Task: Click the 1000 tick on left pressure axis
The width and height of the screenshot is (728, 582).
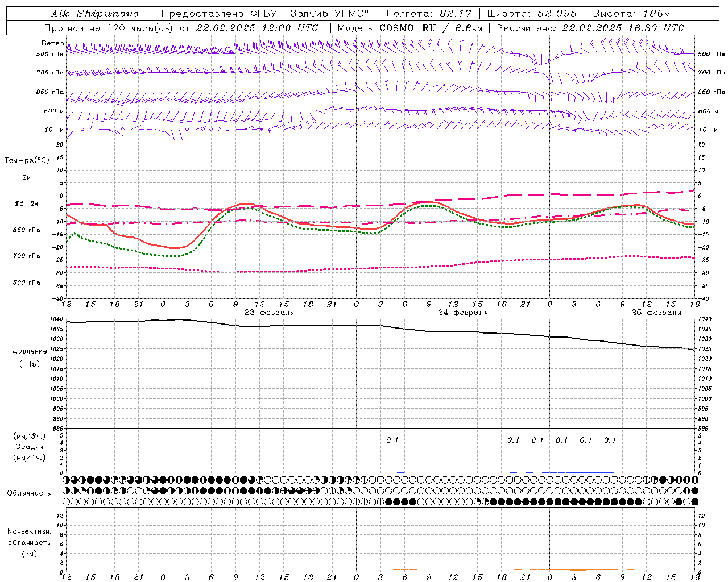Action: click(x=56, y=399)
